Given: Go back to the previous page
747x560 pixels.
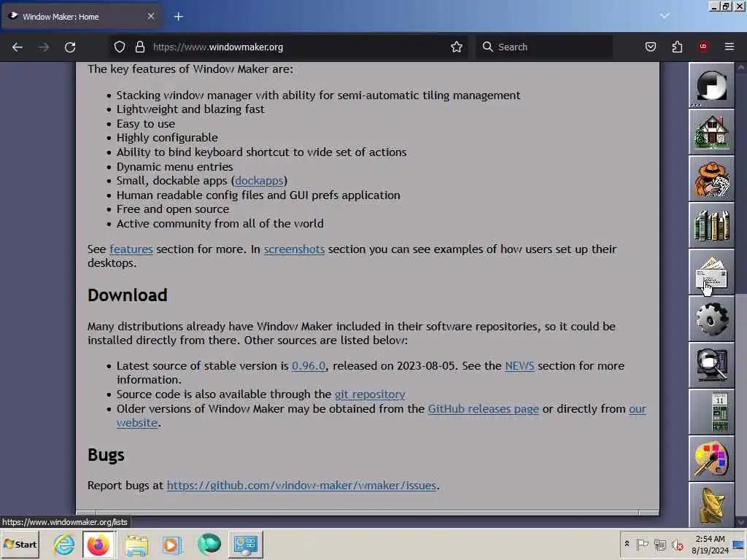Looking at the screenshot, I should (x=18, y=47).
